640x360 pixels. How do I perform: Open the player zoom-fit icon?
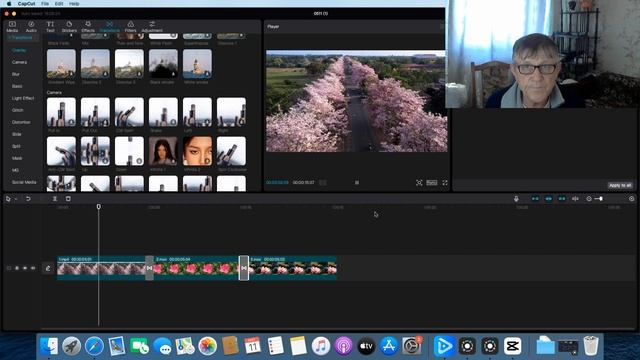tap(419, 183)
